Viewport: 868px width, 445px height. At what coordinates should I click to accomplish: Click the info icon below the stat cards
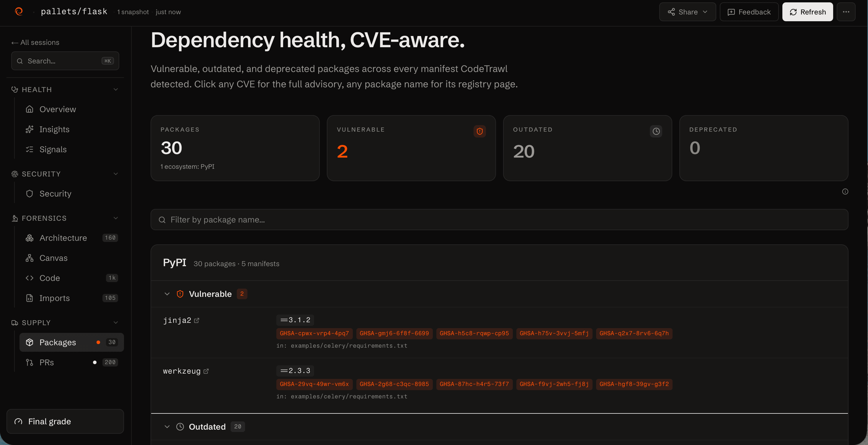[x=845, y=192]
